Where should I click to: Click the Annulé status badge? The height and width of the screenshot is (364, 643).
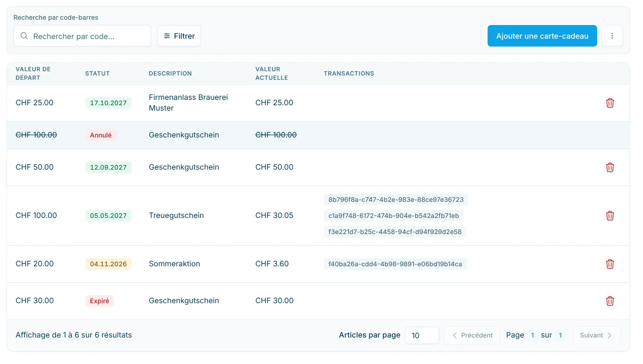tap(101, 135)
